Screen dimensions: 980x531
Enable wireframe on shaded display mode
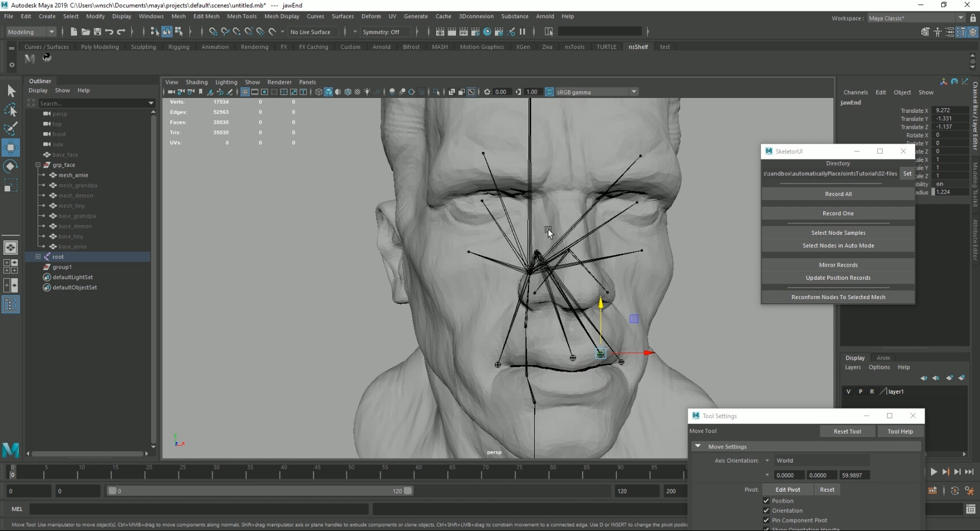(x=338, y=92)
